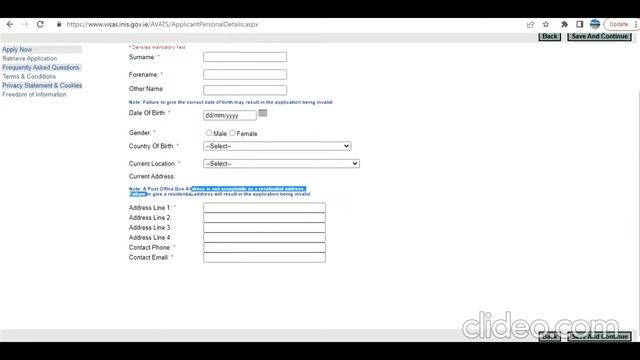
Task: Click the Post Office Box address note
Action: click(220, 191)
